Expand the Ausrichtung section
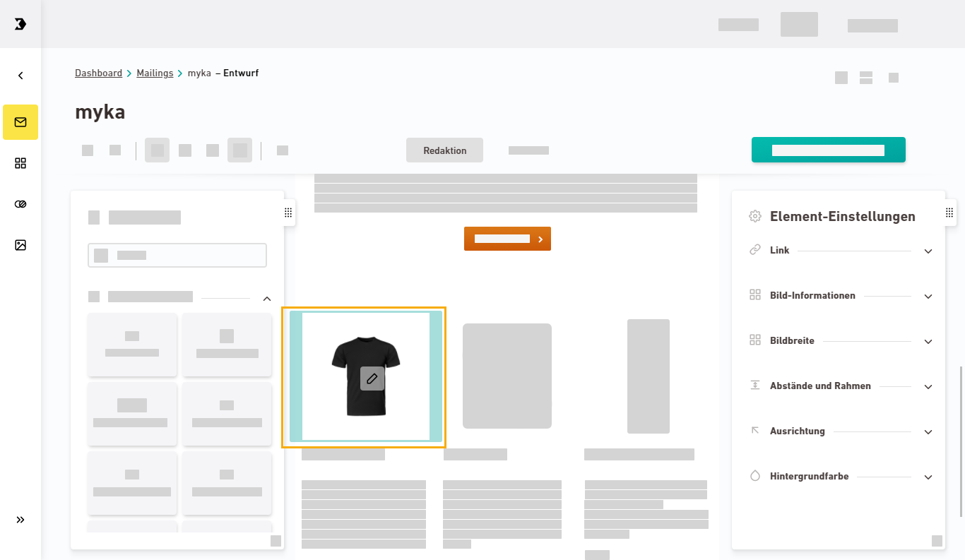 (x=928, y=432)
